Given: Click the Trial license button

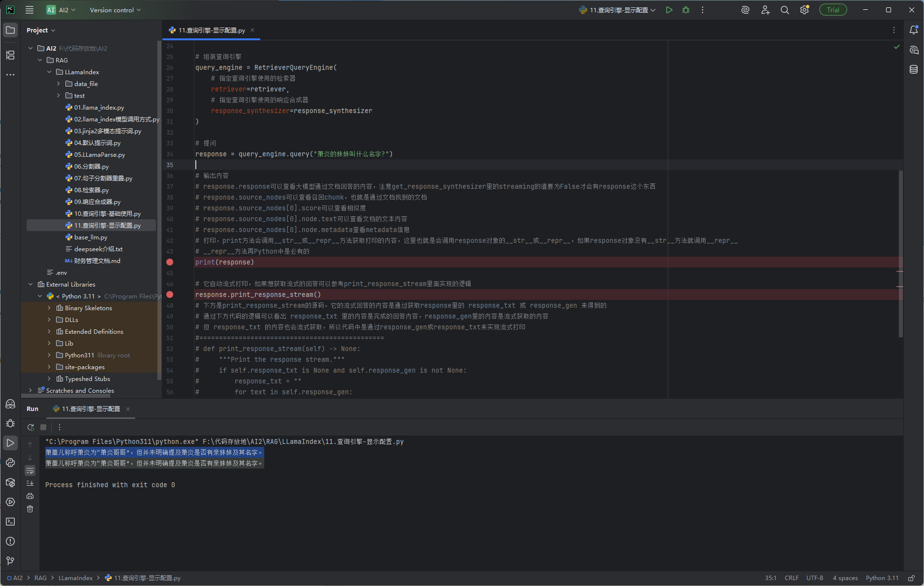Looking at the screenshot, I should point(832,10).
